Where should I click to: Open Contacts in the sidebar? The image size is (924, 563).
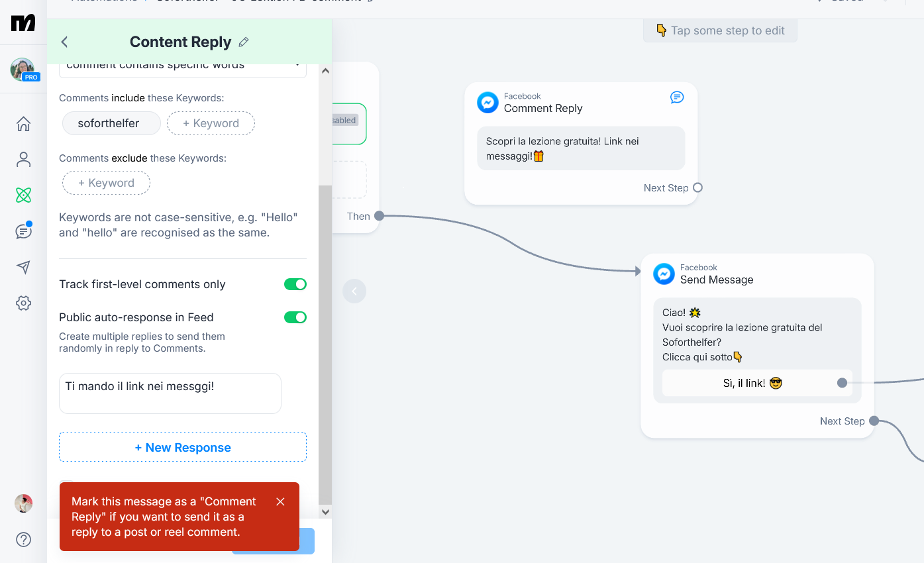coord(23,159)
